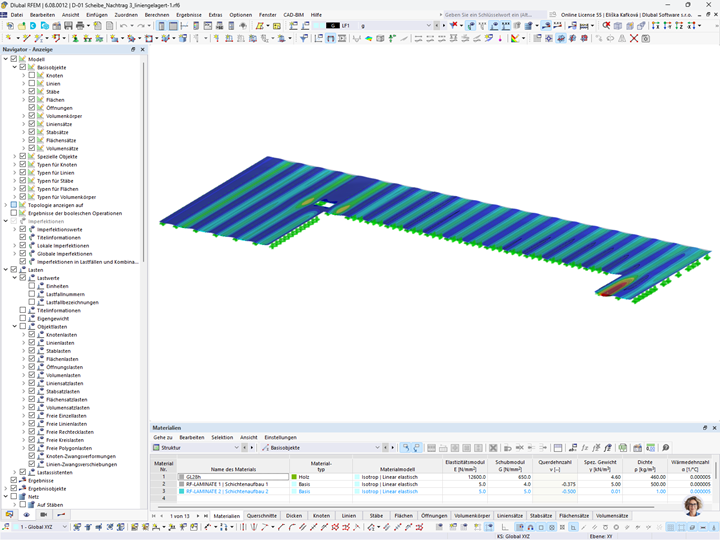Click the license account icon in the title search bar
The width and height of the screenshot is (720, 540).
click(x=553, y=15)
